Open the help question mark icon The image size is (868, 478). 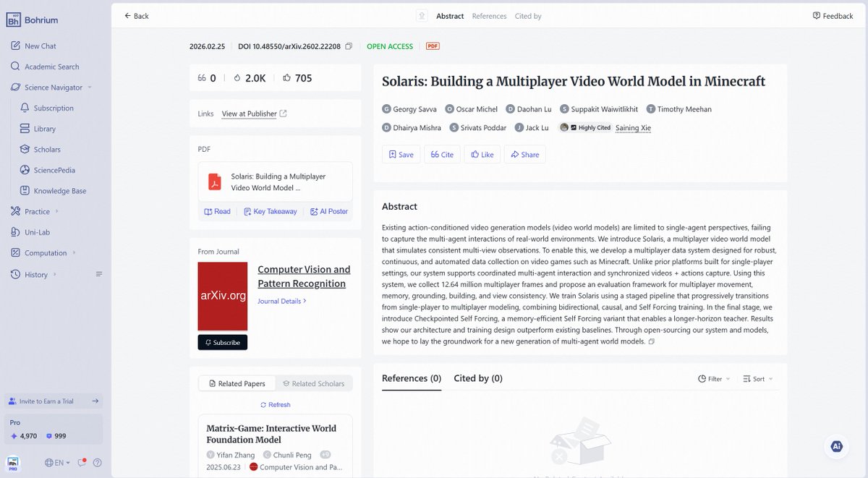[98, 463]
